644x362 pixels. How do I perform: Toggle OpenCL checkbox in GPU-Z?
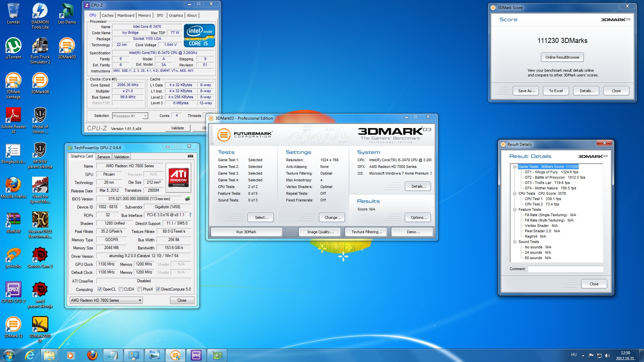coord(100,289)
